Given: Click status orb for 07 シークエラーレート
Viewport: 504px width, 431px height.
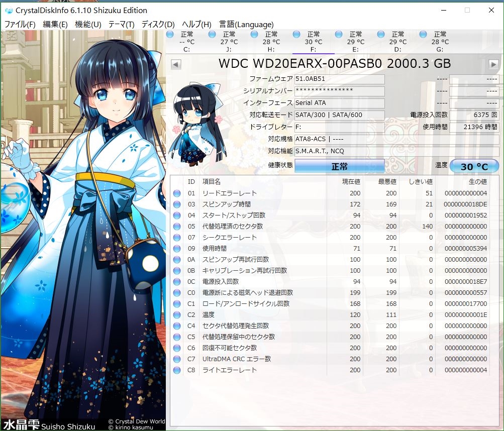Looking at the screenshot, I should [x=177, y=237].
